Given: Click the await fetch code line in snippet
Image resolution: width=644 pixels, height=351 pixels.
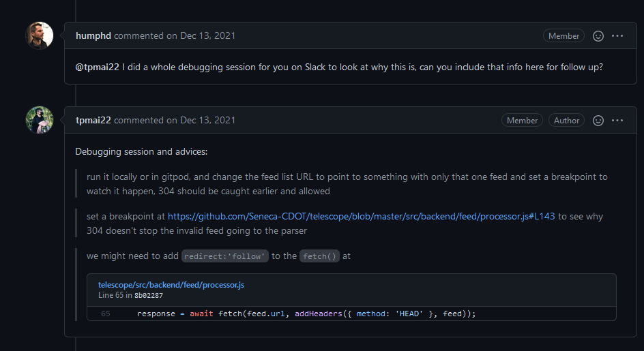Looking at the screenshot, I should click(306, 314).
